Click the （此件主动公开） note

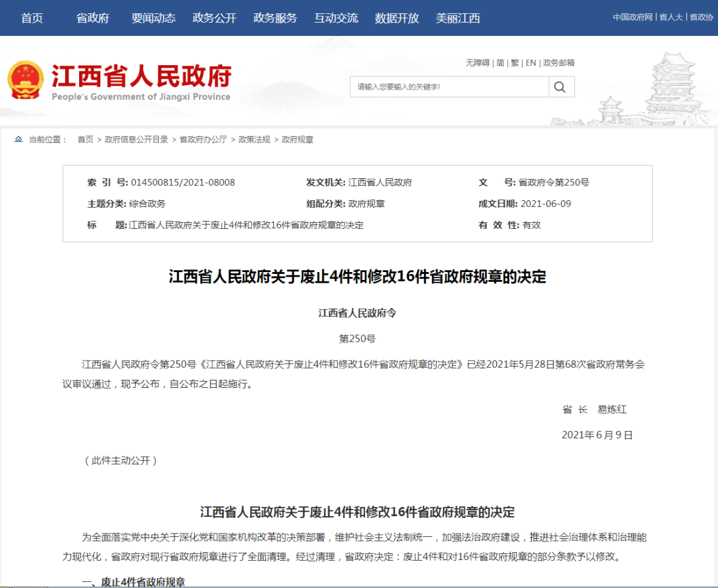click(x=121, y=460)
